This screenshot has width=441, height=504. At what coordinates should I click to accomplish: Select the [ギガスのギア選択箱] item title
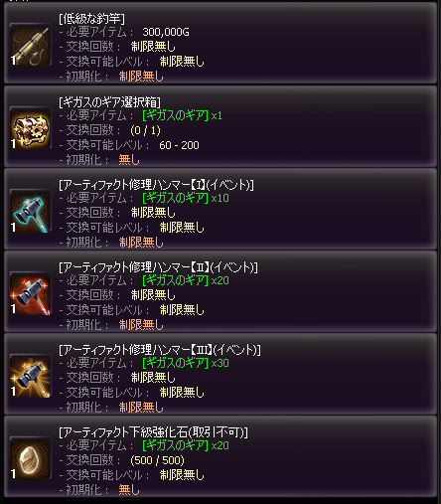point(109,102)
